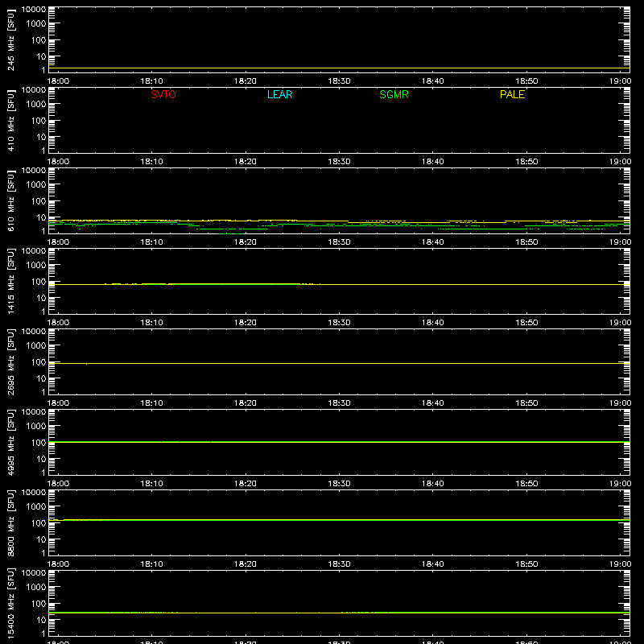
Task: Click the 10000 tick label on 15400 MHz panel
Action: 34,573
